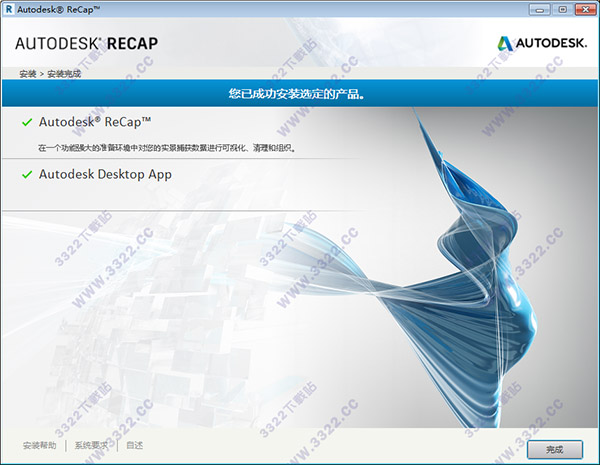Maximize the Autodesk ReCap installer window
600x465 pixels.
click(x=562, y=10)
